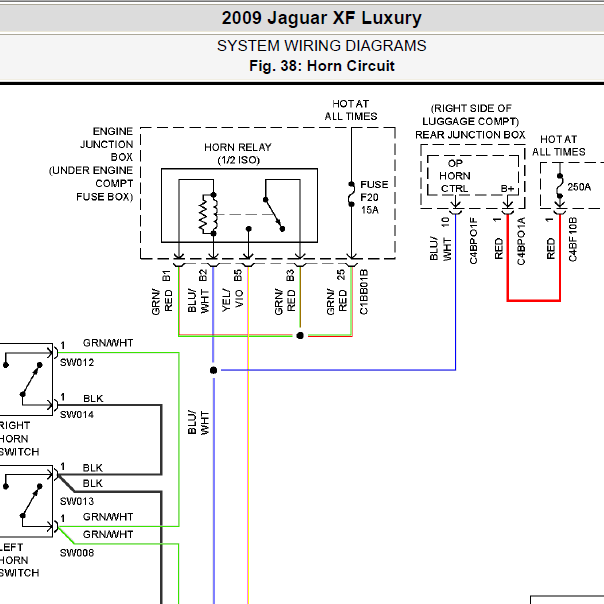Click pin number "10" at C4BPO1F

[445, 222]
